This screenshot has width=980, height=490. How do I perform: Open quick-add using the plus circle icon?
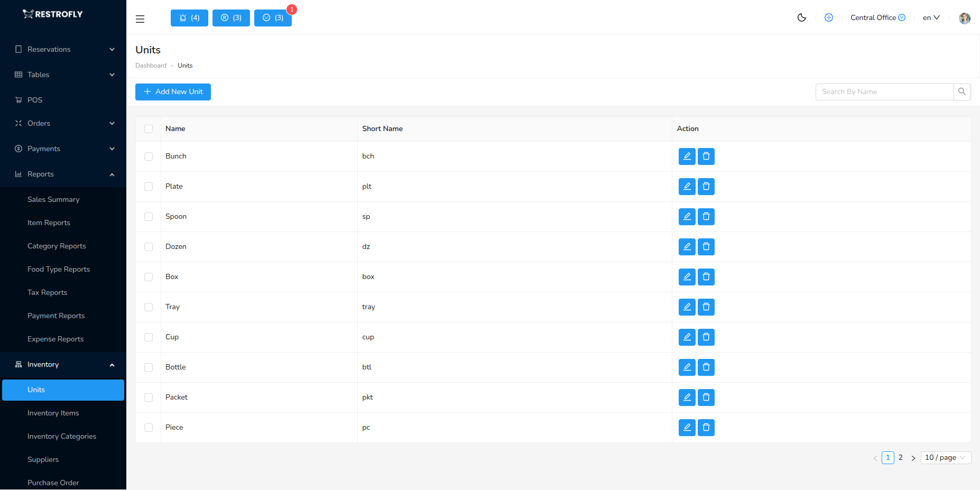828,17
